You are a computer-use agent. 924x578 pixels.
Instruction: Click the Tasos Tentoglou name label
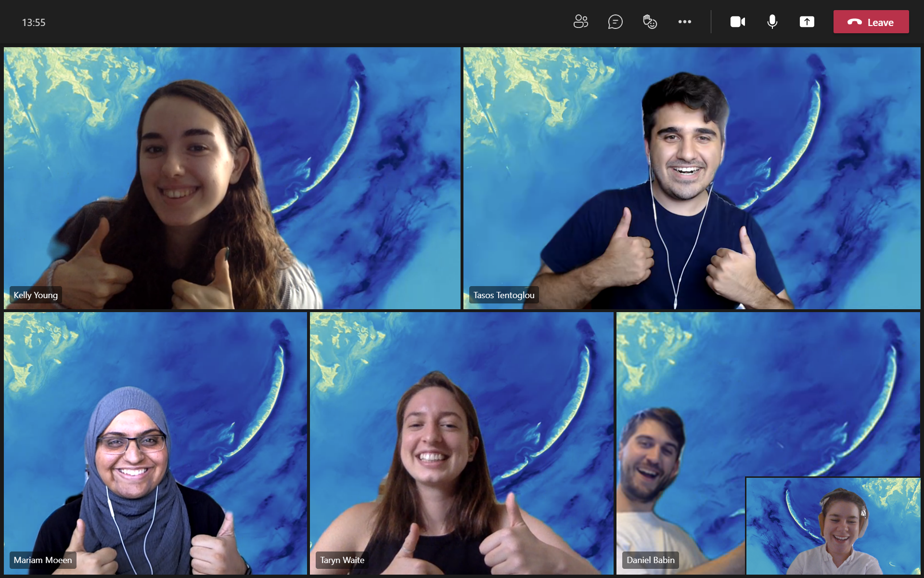(x=504, y=295)
